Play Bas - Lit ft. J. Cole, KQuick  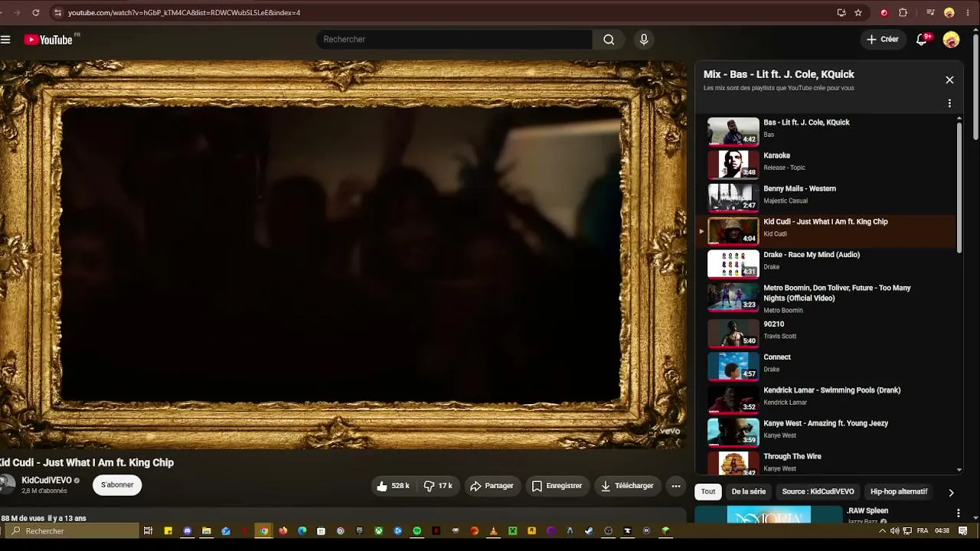[825, 132]
